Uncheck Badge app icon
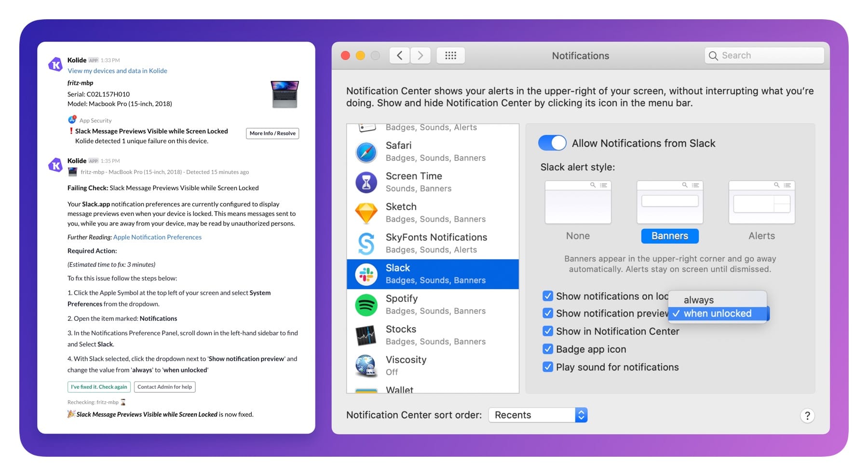This screenshot has height=476, width=868. click(x=548, y=349)
